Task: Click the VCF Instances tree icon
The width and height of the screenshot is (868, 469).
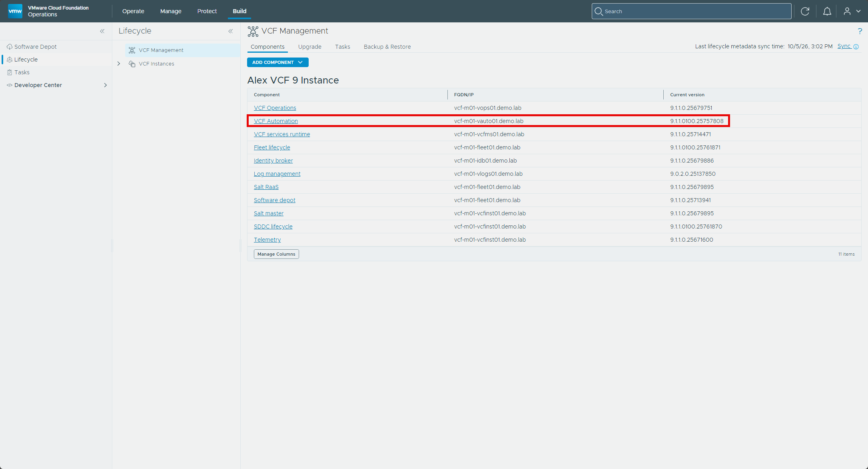Action: [x=132, y=64]
